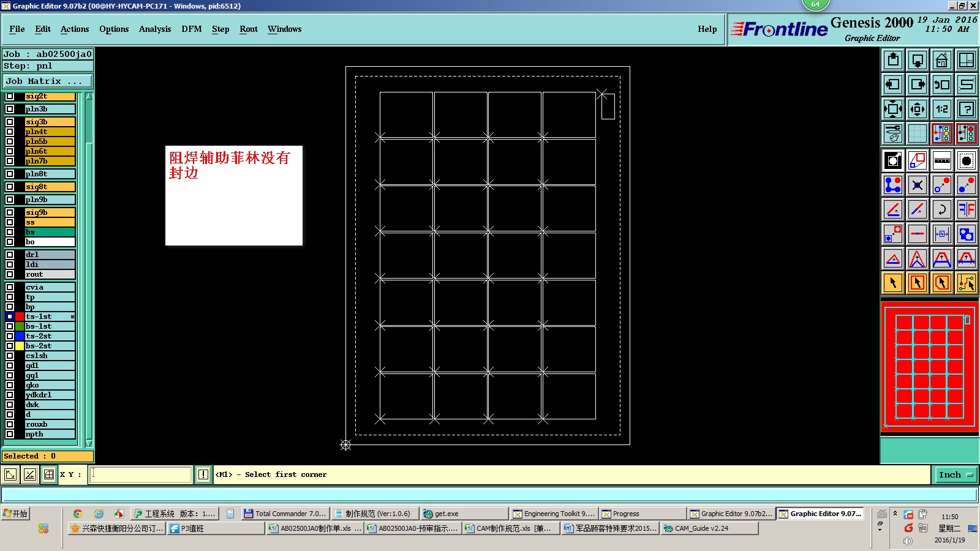Open the Edit menu
This screenshot has height=551, width=980.
tap(43, 29)
